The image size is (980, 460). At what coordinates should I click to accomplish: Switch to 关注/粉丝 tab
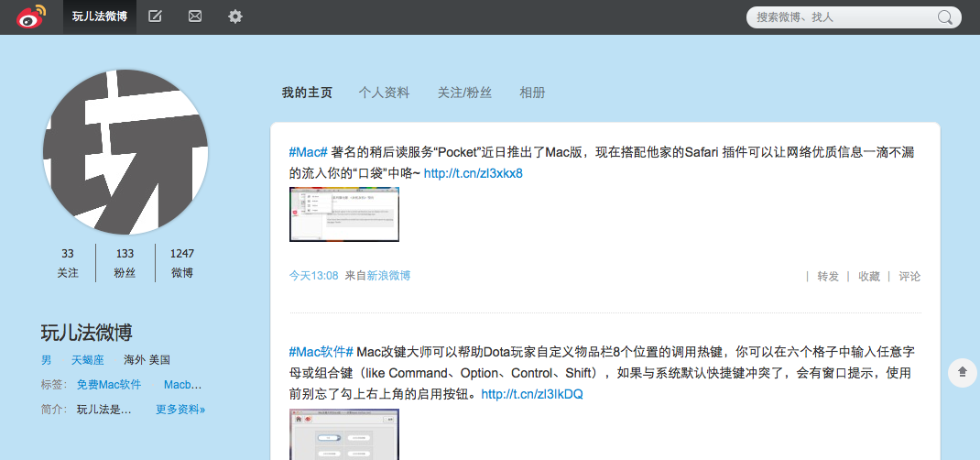(x=464, y=93)
